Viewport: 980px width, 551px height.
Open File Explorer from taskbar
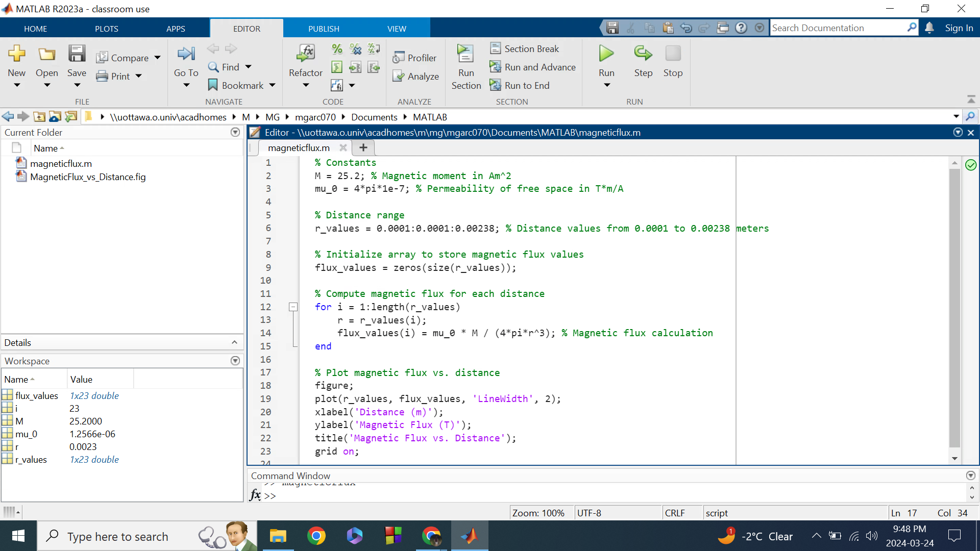(278, 536)
